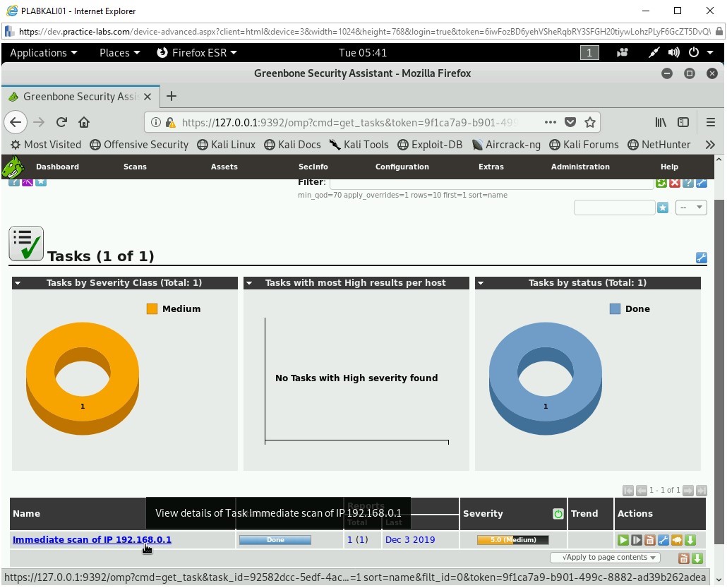Toggle severity override icon in Severity header

pos(558,514)
